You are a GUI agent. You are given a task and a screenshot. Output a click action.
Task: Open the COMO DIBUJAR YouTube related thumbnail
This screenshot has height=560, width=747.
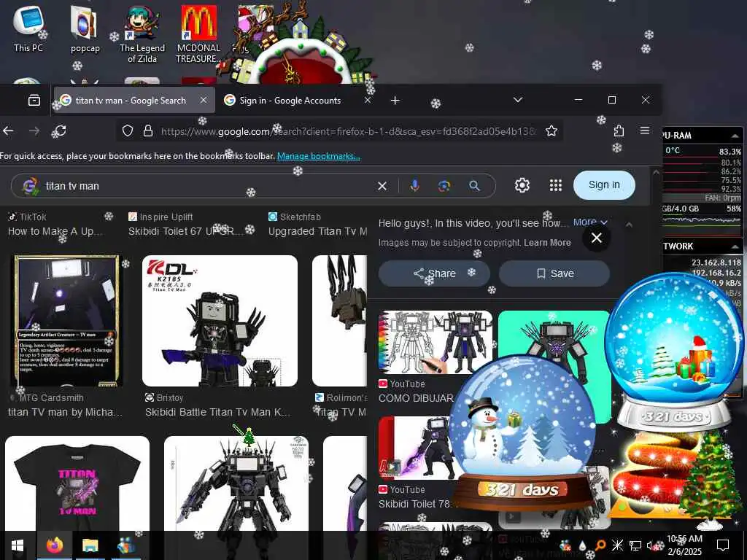click(436, 342)
